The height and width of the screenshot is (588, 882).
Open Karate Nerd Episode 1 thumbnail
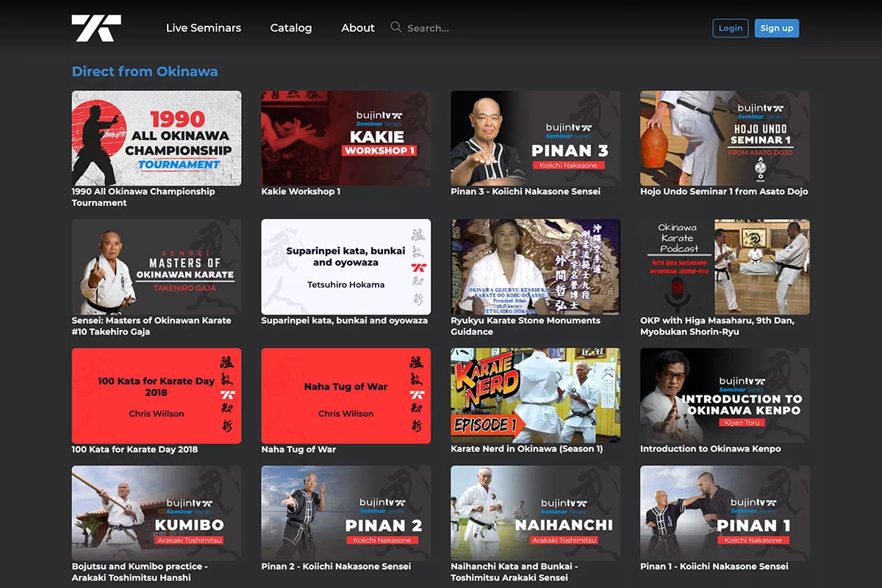535,395
